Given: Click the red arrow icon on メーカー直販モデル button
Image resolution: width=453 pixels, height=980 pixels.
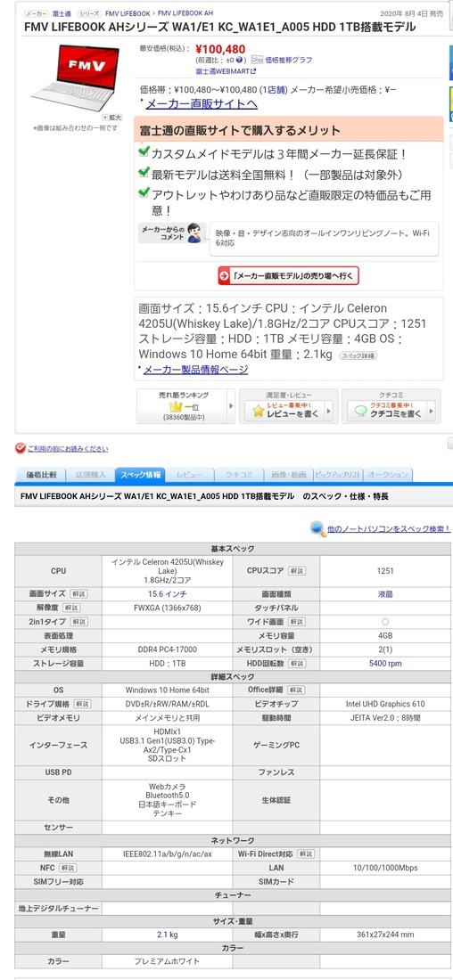Looking at the screenshot, I should (224, 275).
